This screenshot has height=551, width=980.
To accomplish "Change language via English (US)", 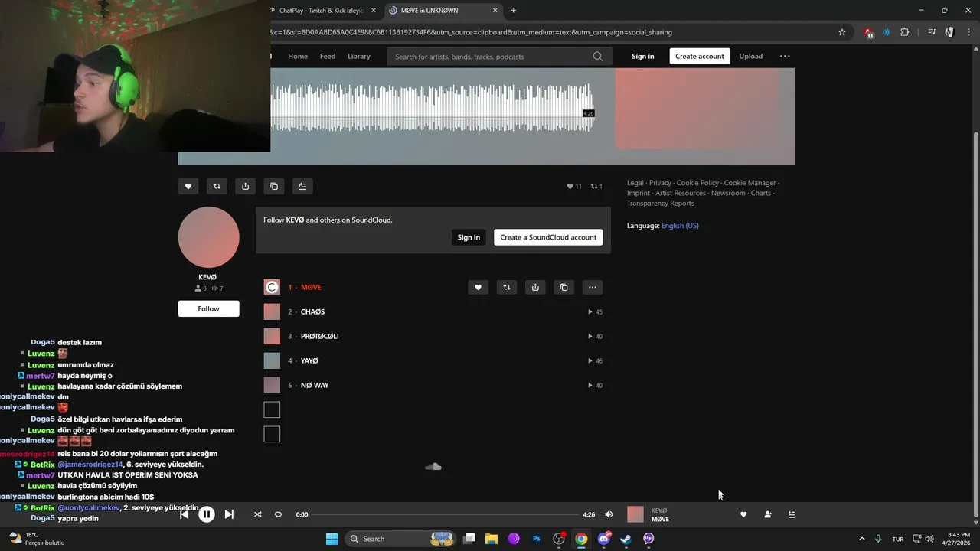I will coord(680,226).
